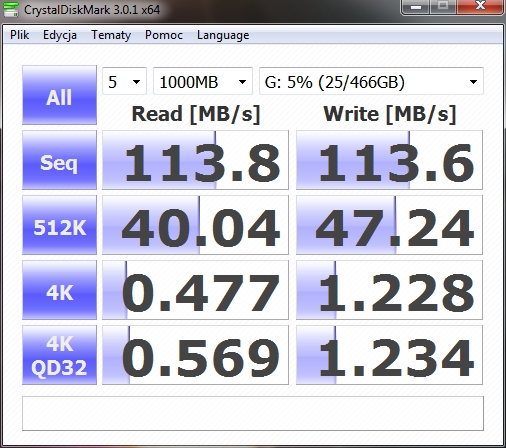Open the test count dropdown showing 5

[124, 81]
